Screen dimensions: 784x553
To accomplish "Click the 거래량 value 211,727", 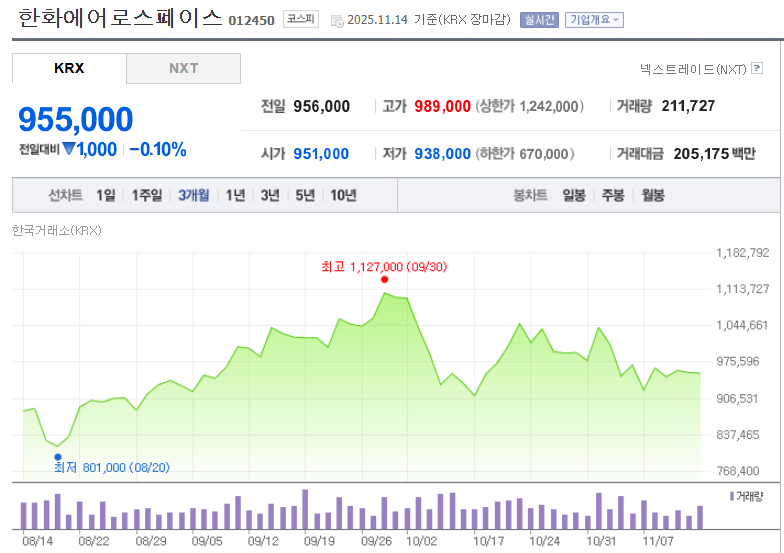I will pos(688,106).
